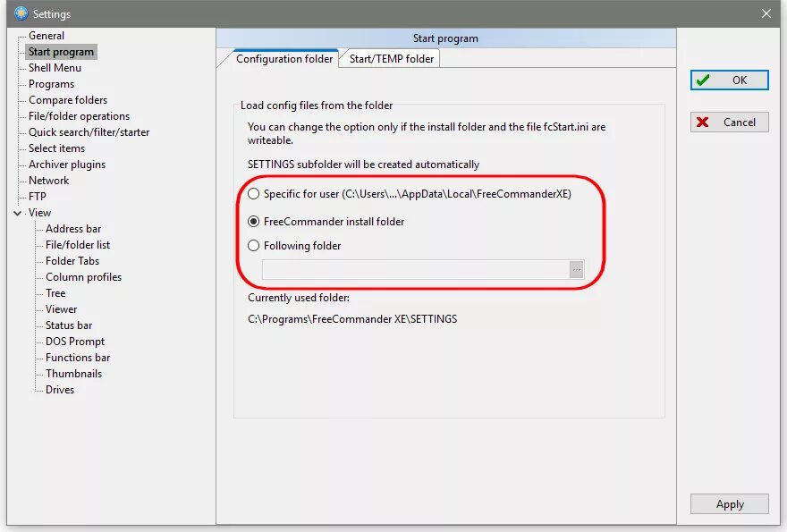Open Drives settings under View
The height and width of the screenshot is (532, 787).
click(x=60, y=389)
